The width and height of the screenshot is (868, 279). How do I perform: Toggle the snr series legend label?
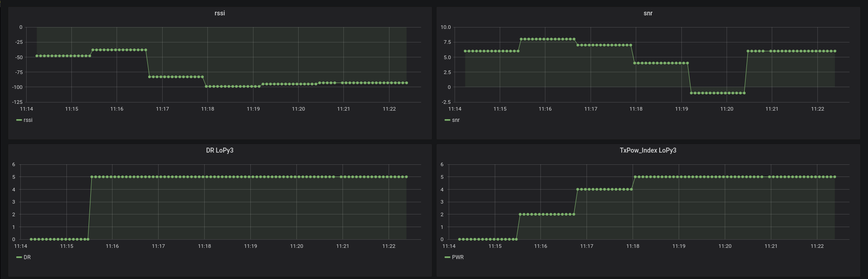[x=456, y=120]
